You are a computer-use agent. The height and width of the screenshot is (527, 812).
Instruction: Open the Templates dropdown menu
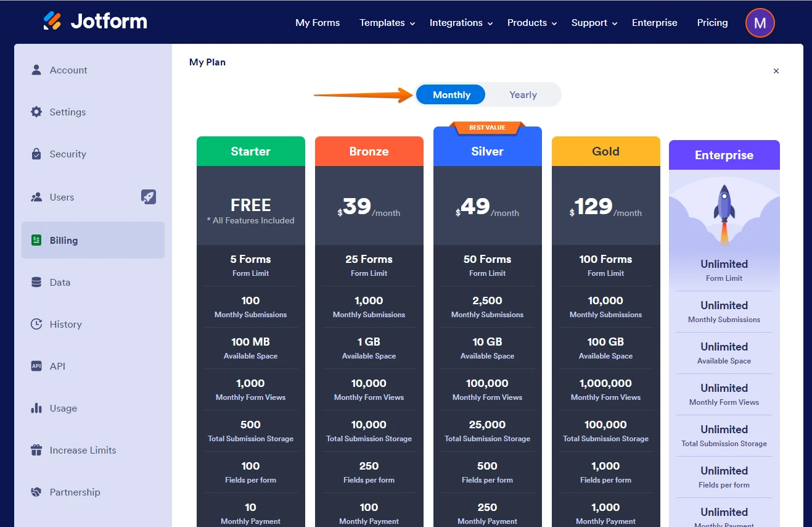[x=382, y=22]
